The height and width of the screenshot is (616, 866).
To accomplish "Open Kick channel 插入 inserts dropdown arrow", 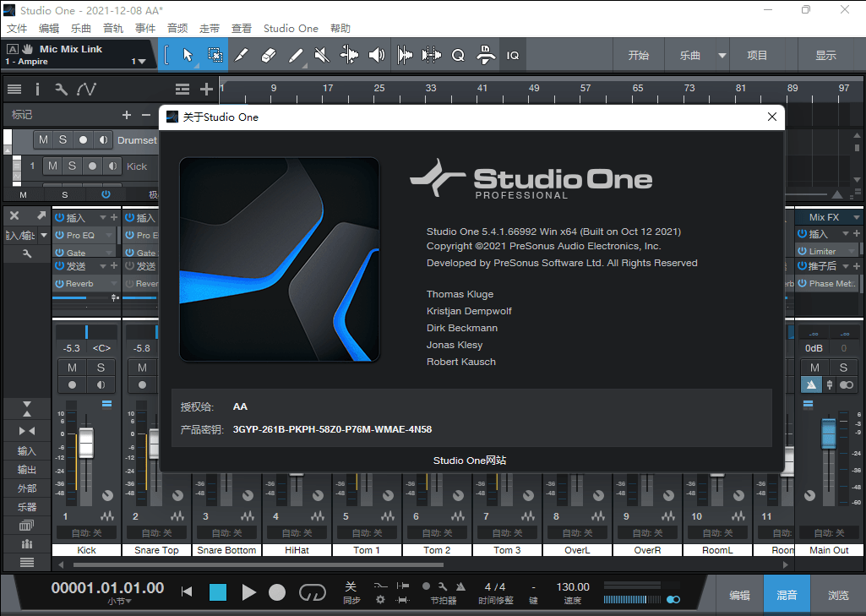I will (103, 218).
